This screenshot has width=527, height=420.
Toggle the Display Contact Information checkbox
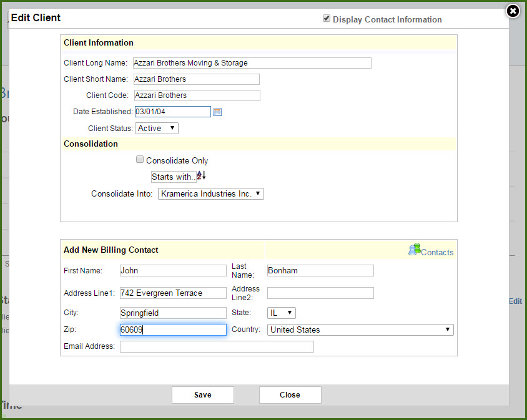tap(327, 19)
